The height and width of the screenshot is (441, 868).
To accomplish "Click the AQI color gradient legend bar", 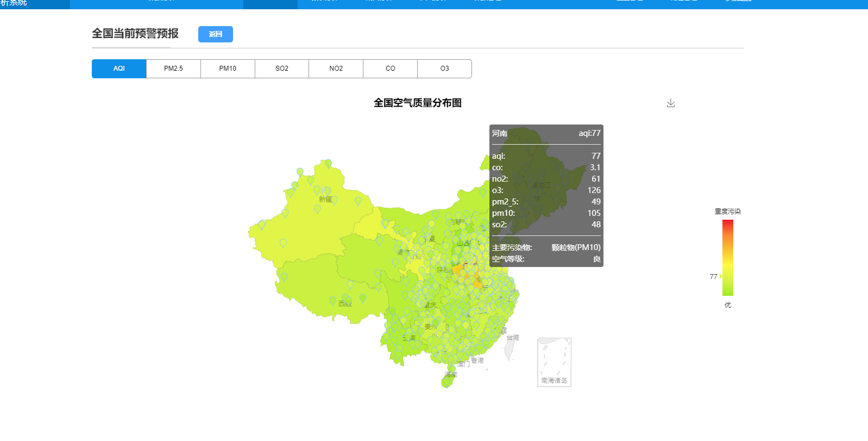I will 728,258.
